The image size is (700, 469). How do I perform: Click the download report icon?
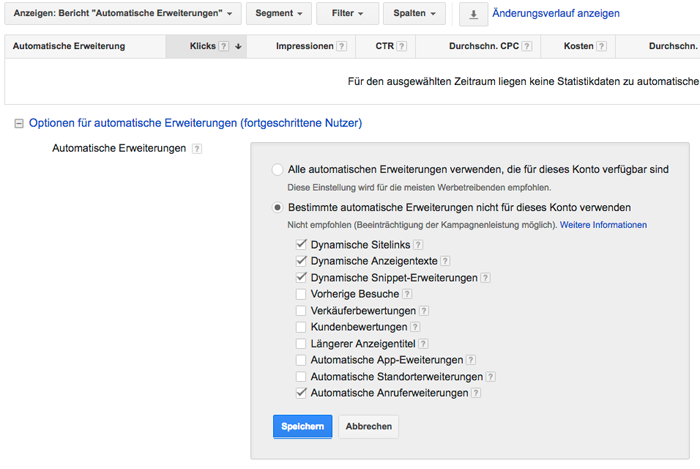(473, 14)
